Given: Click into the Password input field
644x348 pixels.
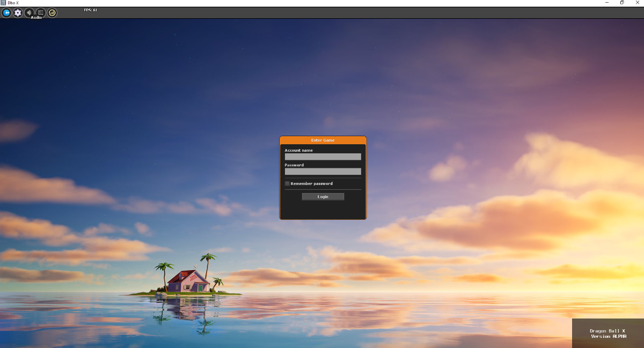Looking at the screenshot, I should (323, 172).
